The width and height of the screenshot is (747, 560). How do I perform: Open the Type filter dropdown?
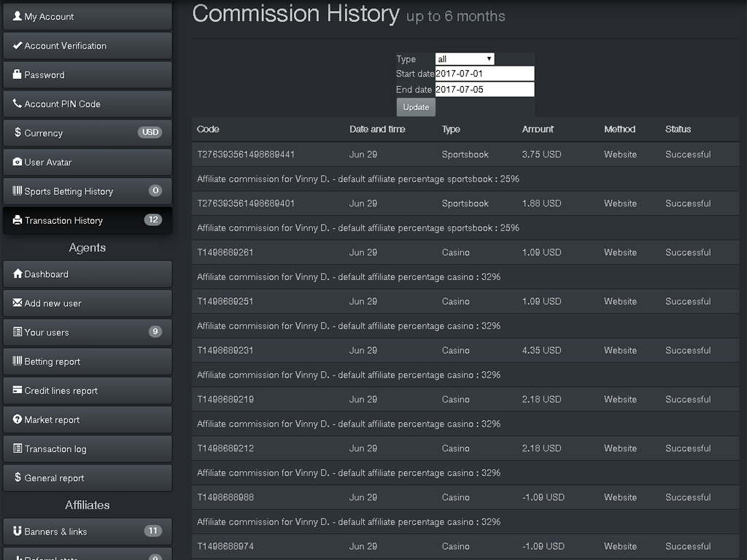point(465,59)
